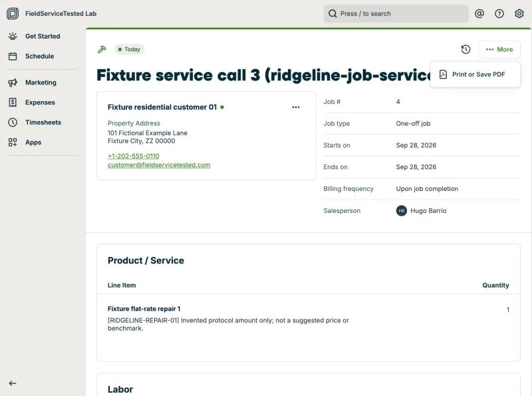532x396 pixels.
Task: Collapse sidebar with the left arrow
Action: coord(13,383)
